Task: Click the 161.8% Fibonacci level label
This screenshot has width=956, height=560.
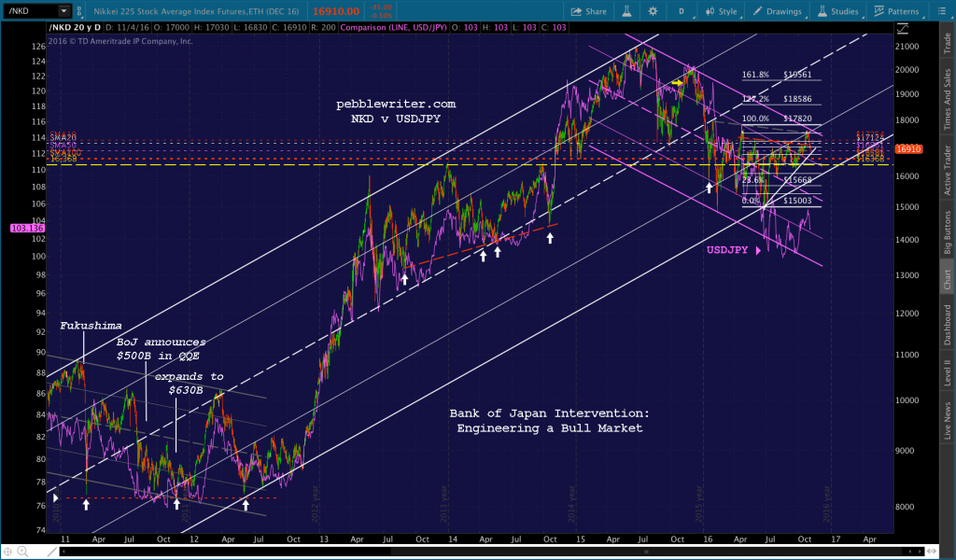Action: 755,75
